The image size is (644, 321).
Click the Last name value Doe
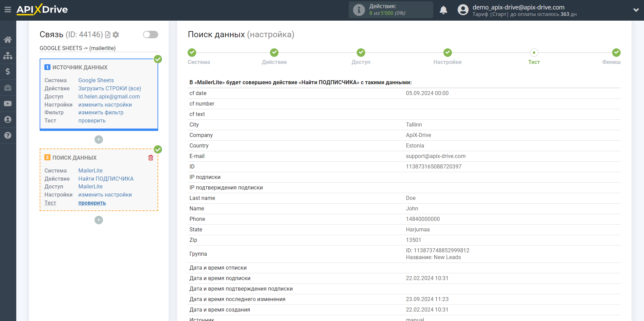(411, 198)
